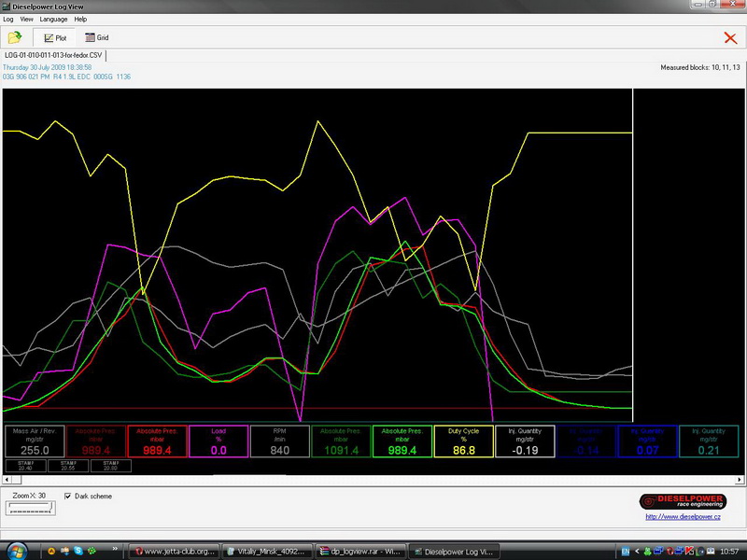747x560 pixels.
Task: Launch Skype from quick launch
Action: coord(78,551)
